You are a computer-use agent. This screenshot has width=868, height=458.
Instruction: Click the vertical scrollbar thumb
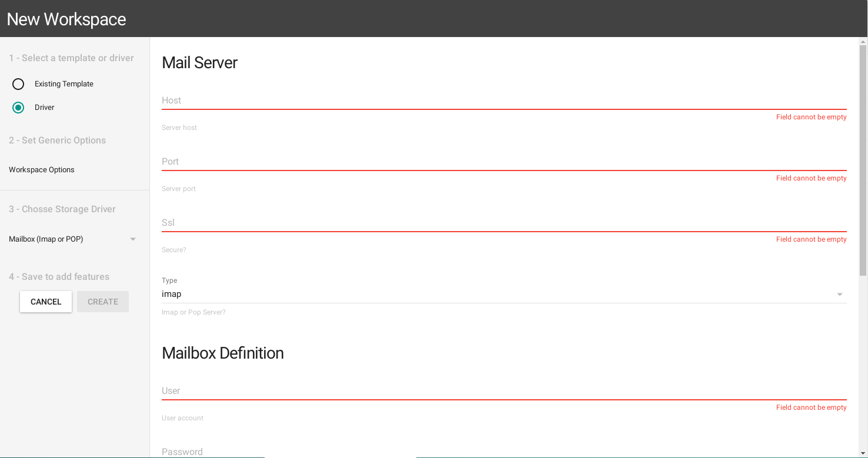[x=863, y=160]
